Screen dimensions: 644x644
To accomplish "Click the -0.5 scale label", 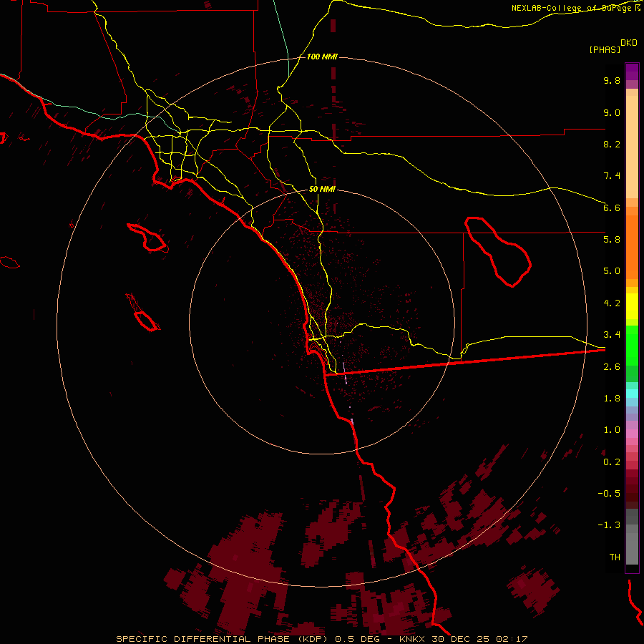I will (x=609, y=494).
